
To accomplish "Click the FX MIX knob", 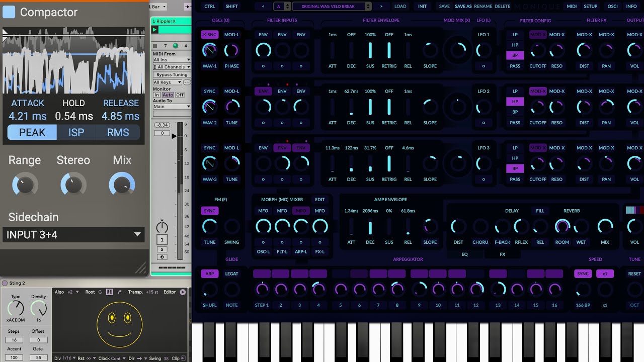I will point(605,226).
